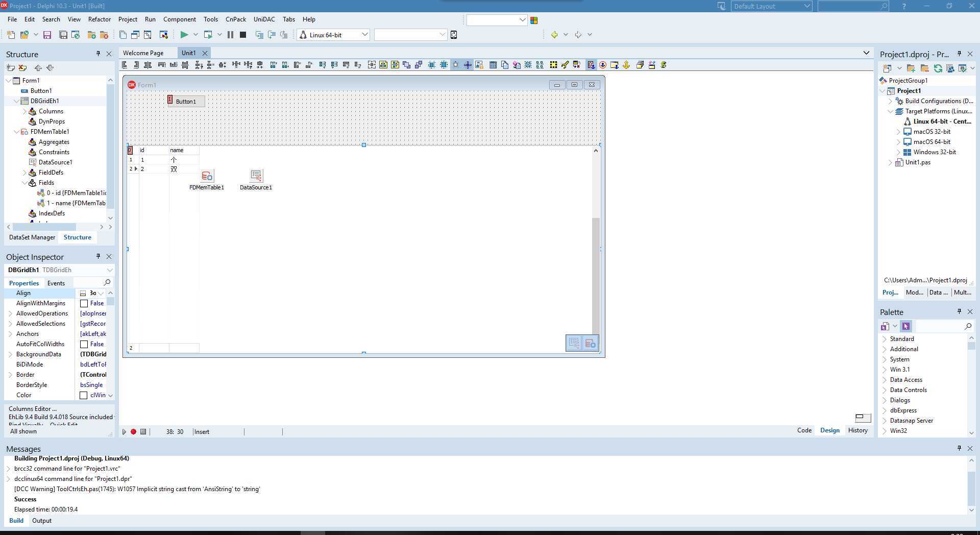Click the Columns Editor link
Screen dimensions: 980x535
tap(33, 409)
